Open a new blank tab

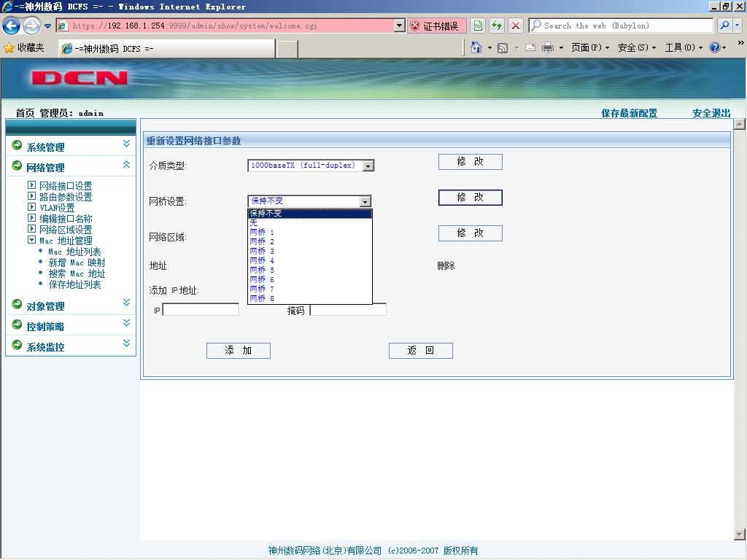tap(287, 49)
